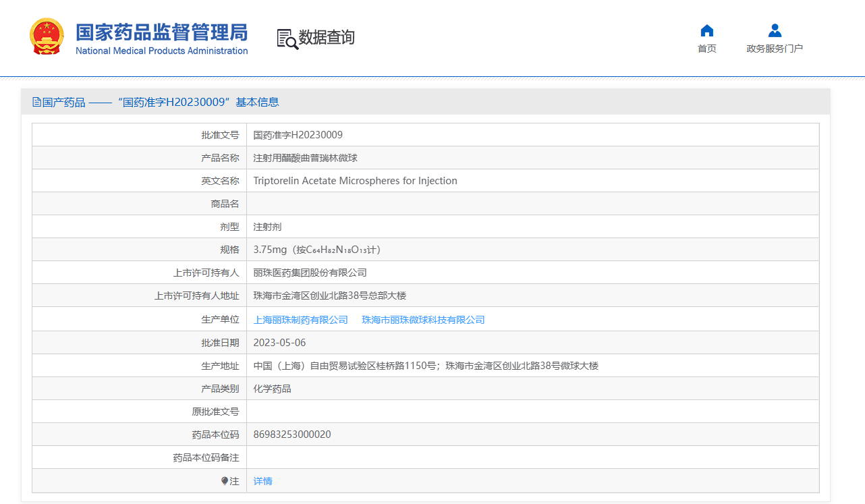Viewport: 865px width, 504px height.
Task: Open manufacturer 上海丽珠制药有限公司 link
Action: (301, 320)
